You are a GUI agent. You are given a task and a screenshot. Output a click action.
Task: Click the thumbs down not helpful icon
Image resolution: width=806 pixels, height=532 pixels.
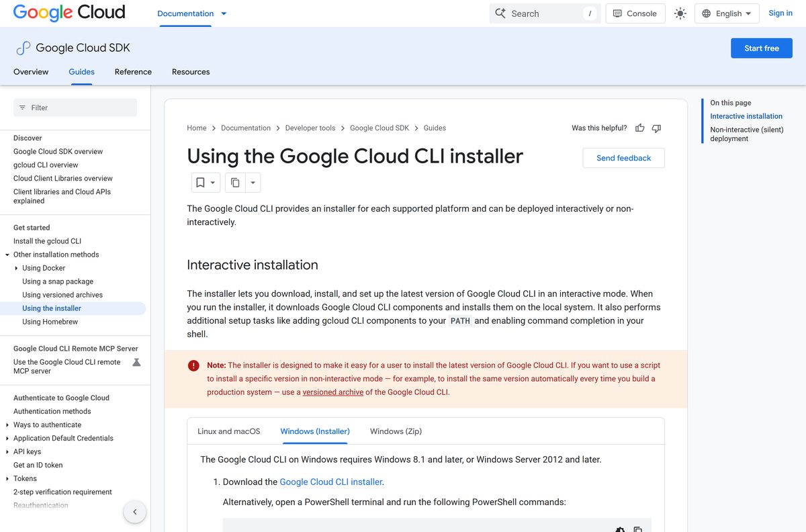tap(657, 128)
